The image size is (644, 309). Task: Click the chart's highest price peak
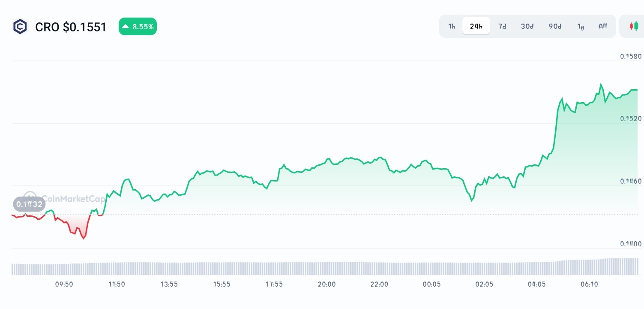tap(601, 85)
